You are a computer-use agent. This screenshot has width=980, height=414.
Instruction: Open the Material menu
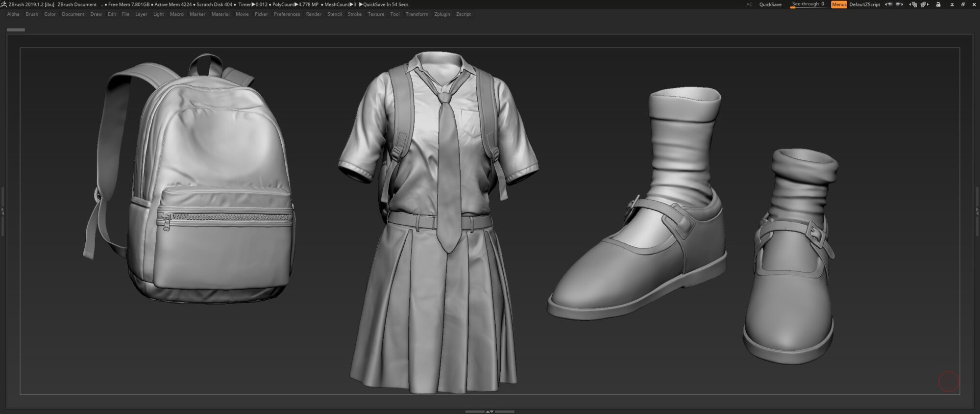pos(220,14)
